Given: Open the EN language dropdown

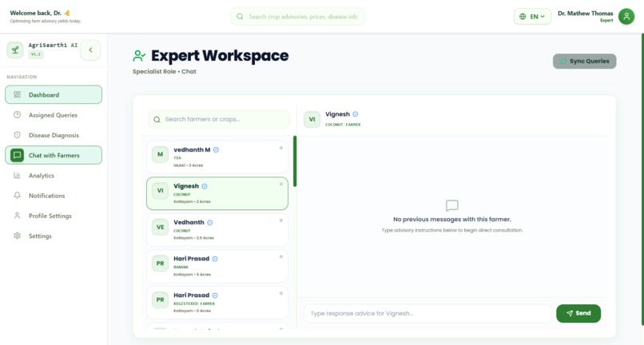Looking at the screenshot, I should coord(532,17).
